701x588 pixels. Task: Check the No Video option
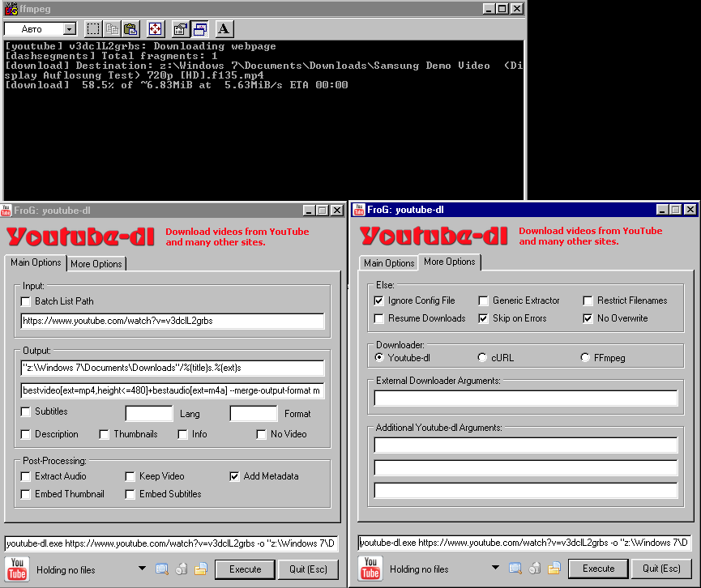(261, 434)
